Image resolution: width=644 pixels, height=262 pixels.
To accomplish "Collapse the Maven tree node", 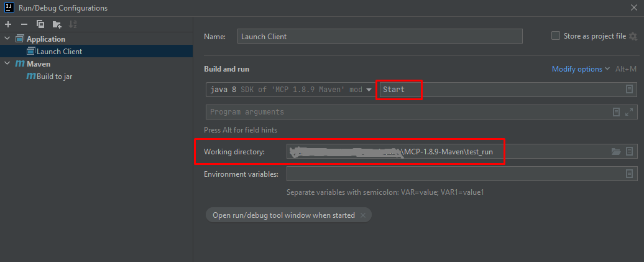I will (7, 63).
